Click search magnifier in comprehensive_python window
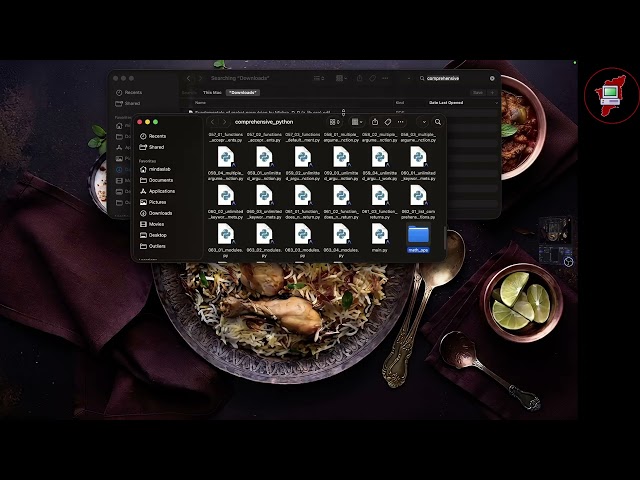This screenshot has height=480, width=640. (x=438, y=122)
